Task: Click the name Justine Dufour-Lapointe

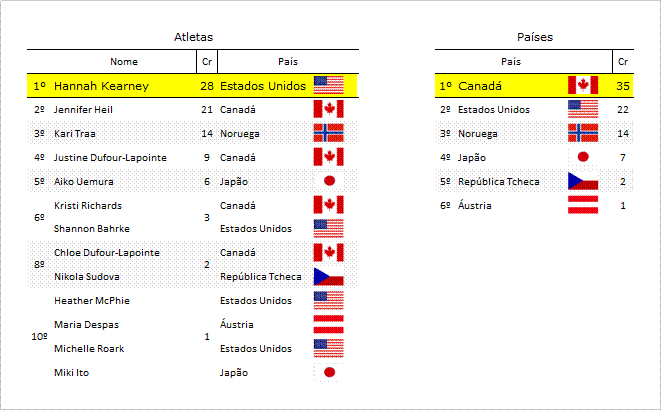Action: (x=110, y=158)
